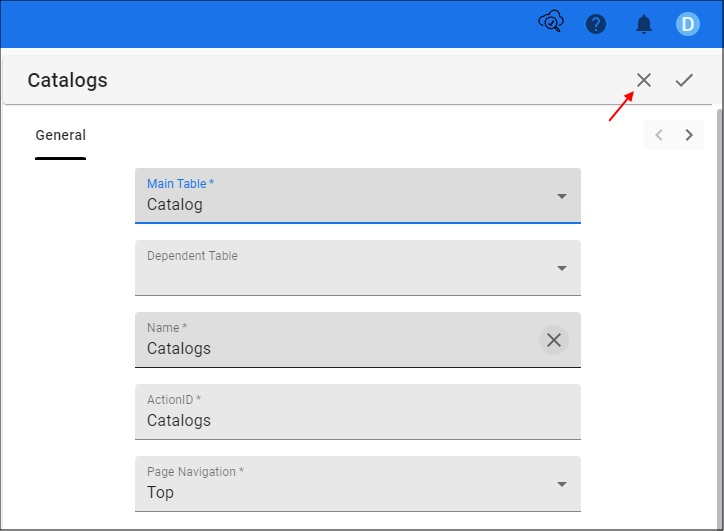Expand the Page Navigation dropdown
Viewport: 724px width, 531px height.
coord(358,484)
